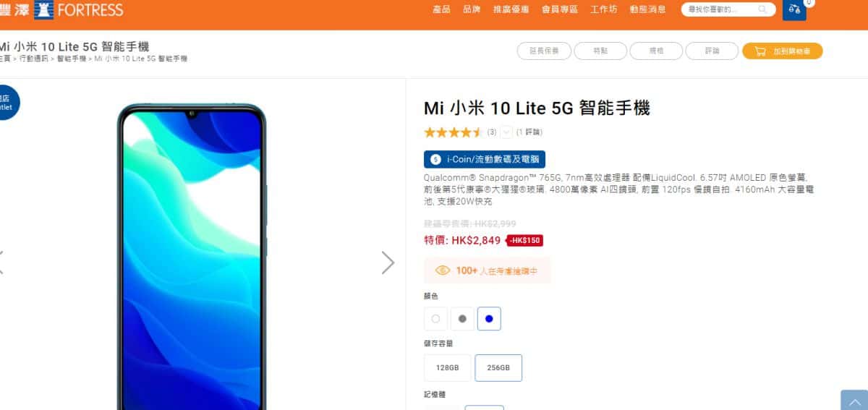Click the back-to-top arrow button

coord(854,401)
